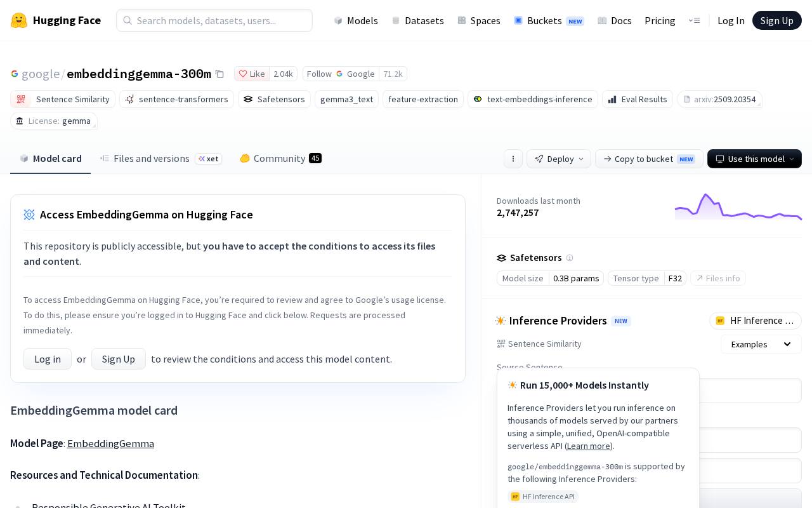Like the embeddinggemma-300m model
This screenshot has height=508, width=812.
252,74
